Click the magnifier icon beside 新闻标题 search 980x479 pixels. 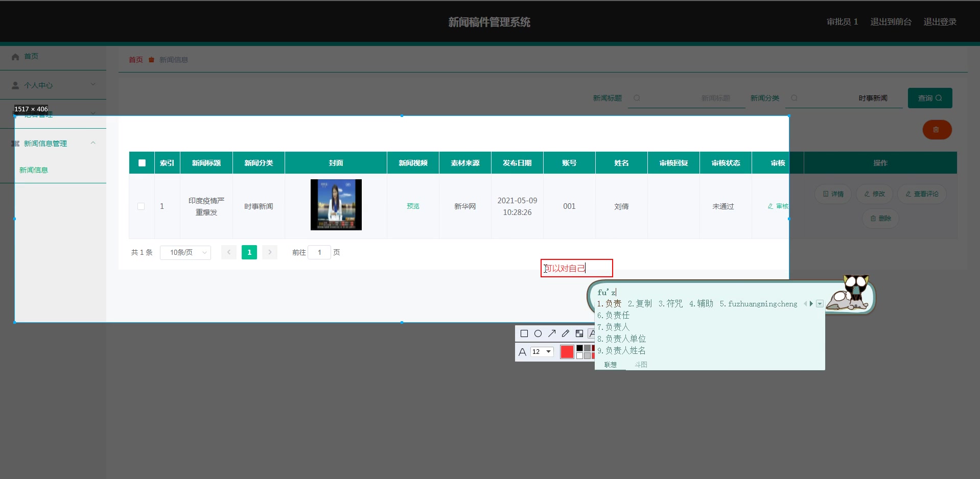[637, 99]
